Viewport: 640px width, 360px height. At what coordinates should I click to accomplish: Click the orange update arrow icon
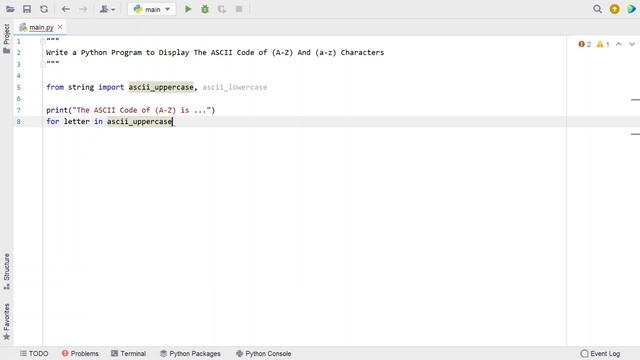click(x=614, y=9)
